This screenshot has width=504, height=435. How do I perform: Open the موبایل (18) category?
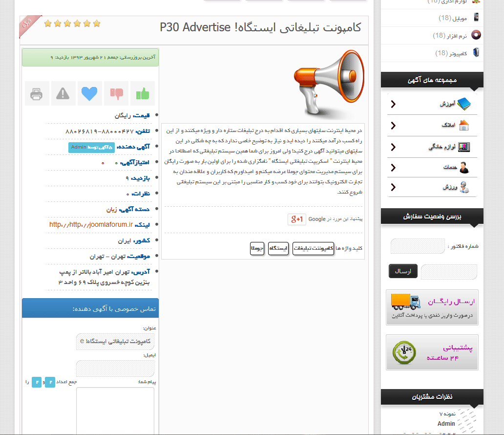point(453,18)
